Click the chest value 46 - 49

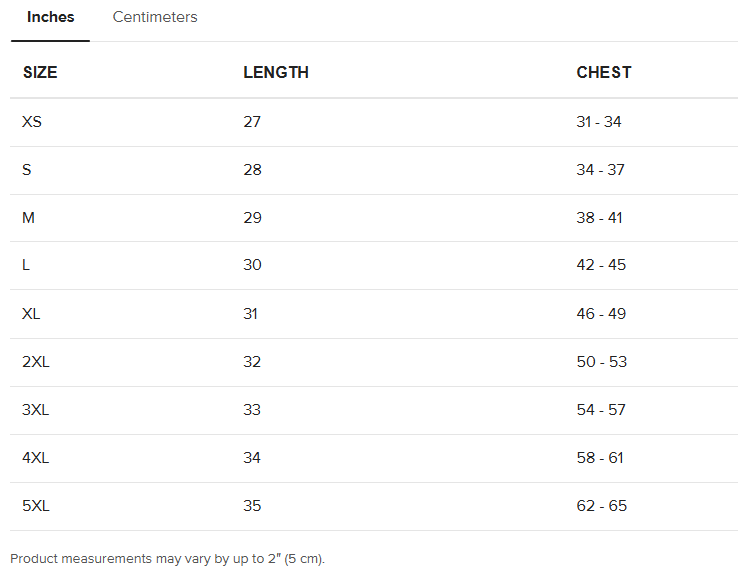(x=601, y=314)
